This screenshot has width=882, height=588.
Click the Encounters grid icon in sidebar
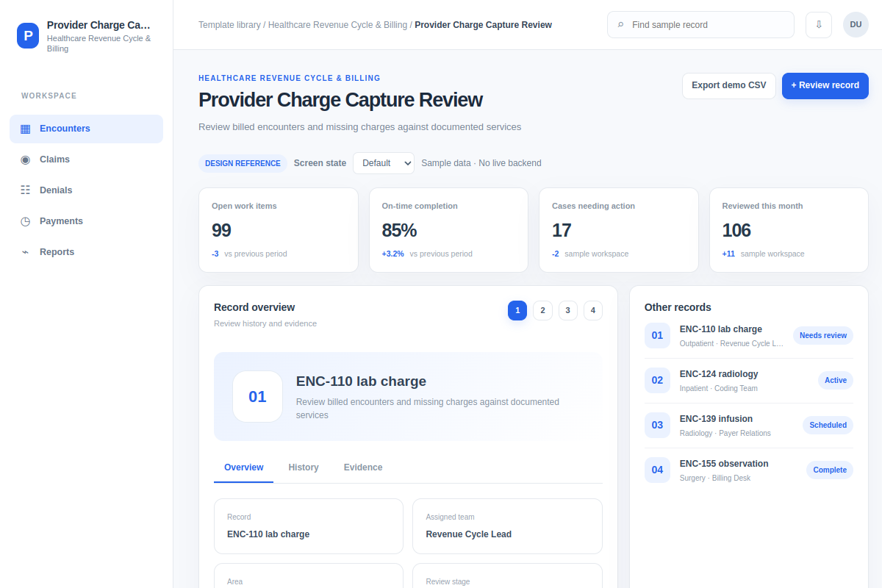26,129
